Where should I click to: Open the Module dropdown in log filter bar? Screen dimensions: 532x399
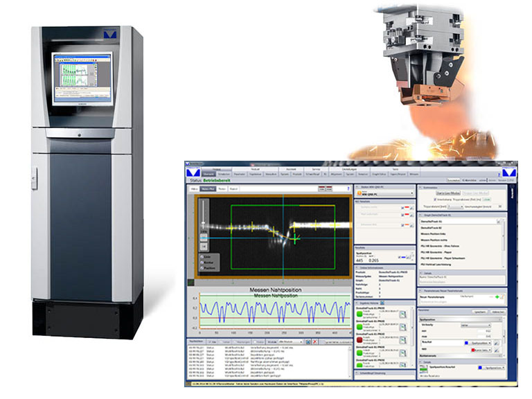291,342
